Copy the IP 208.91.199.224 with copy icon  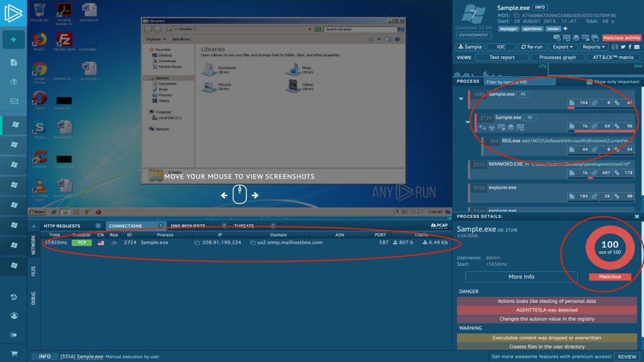coord(197,242)
